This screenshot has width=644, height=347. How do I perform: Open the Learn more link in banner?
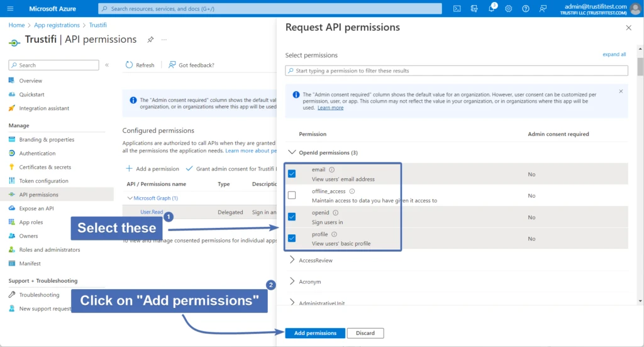click(330, 108)
